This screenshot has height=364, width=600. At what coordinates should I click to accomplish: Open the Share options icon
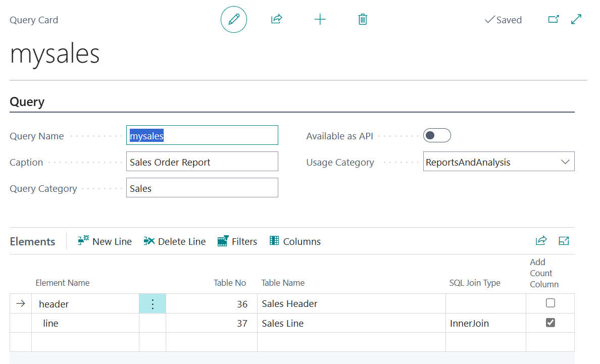click(x=276, y=19)
